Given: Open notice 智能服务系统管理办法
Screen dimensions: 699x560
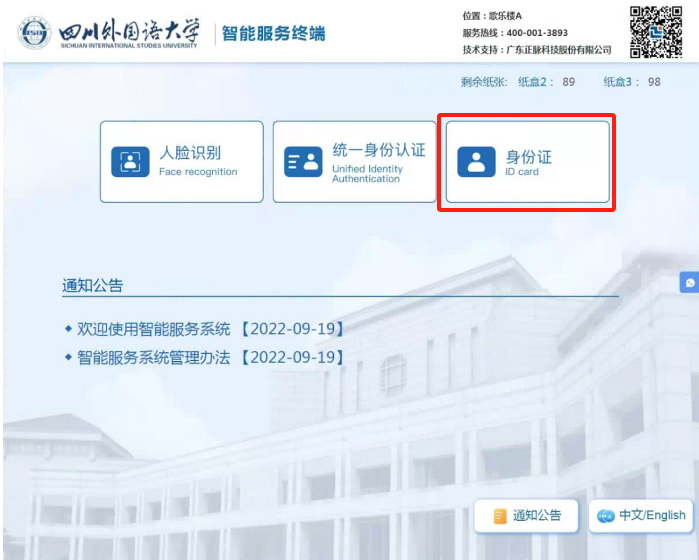Looking at the screenshot, I should point(154,357).
